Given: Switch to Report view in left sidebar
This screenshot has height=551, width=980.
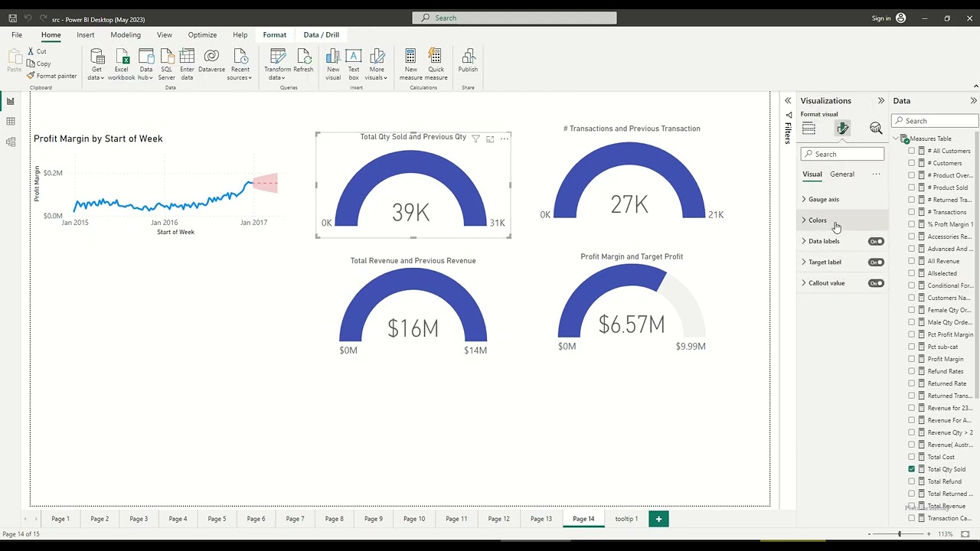Looking at the screenshot, I should pyautogui.click(x=11, y=101).
